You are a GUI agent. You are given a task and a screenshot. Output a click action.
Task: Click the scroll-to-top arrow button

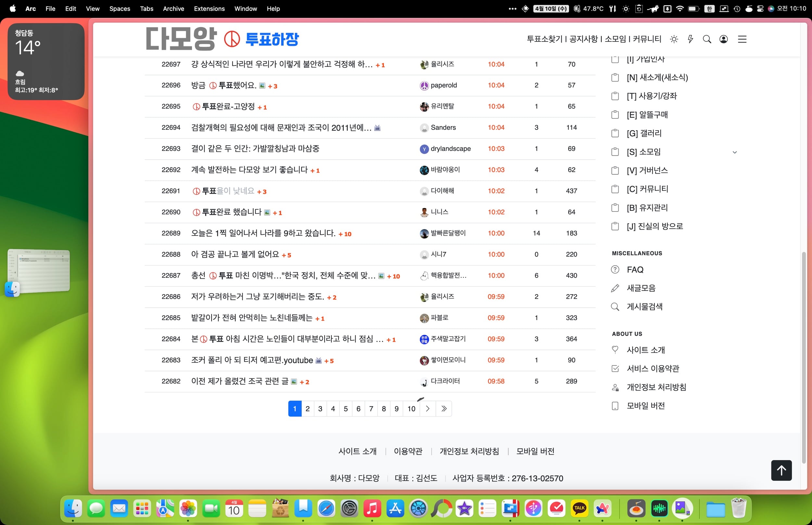click(x=781, y=470)
